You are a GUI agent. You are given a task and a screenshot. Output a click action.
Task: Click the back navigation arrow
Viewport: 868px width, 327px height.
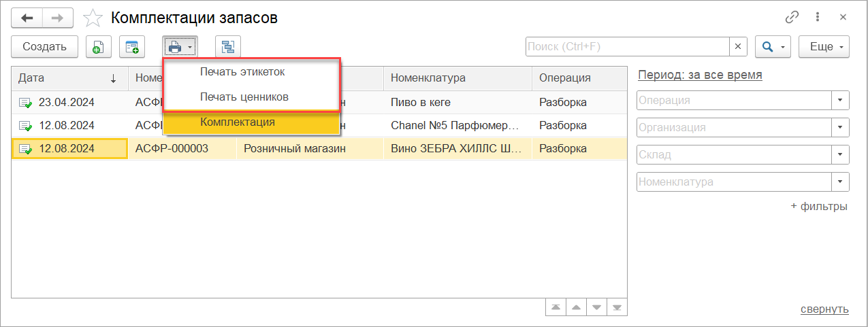pyautogui.click(x=28, y=18)
